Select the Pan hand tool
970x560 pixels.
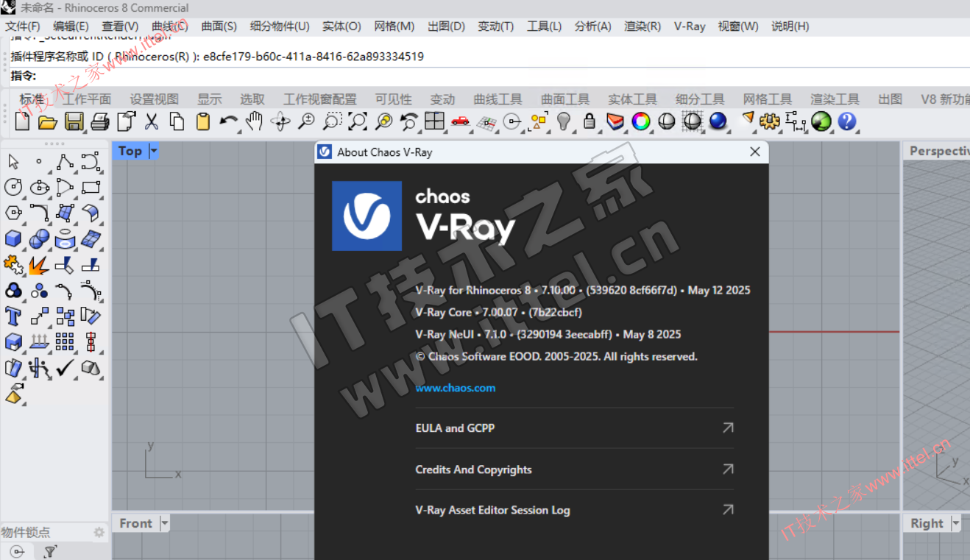point(254,121)
